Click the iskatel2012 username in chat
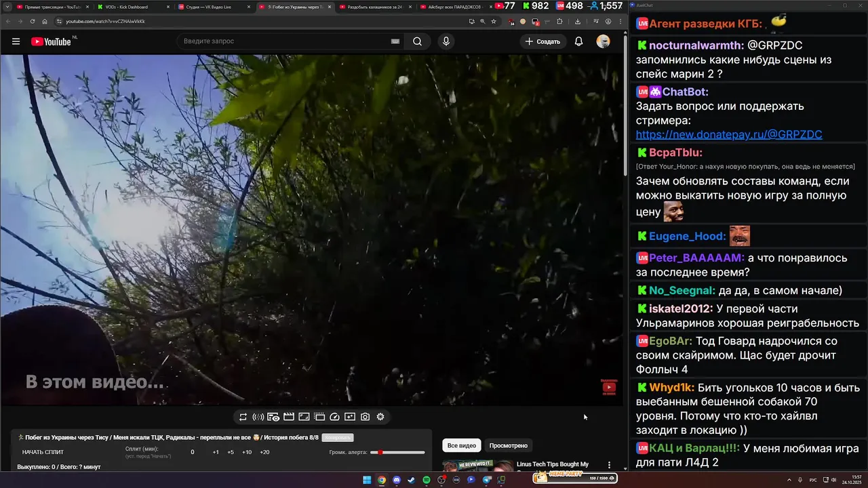The image size is (868, 488). (681, 308)
